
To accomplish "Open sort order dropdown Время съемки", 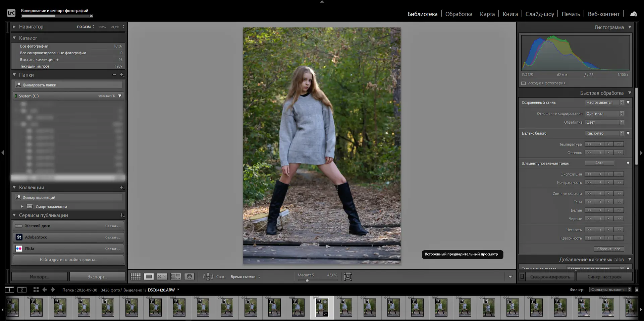I will (245, 277).
